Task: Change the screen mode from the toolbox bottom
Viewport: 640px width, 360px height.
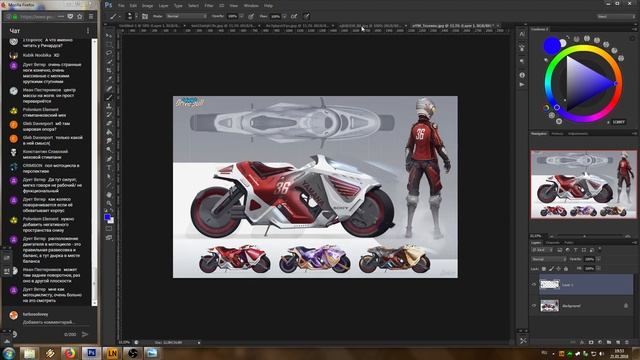Action: click(109, 238)
